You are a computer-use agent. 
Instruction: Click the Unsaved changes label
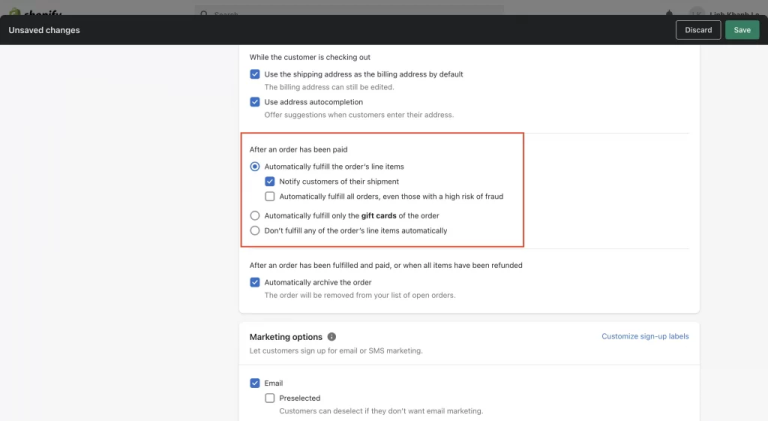[x=44, y=30]
